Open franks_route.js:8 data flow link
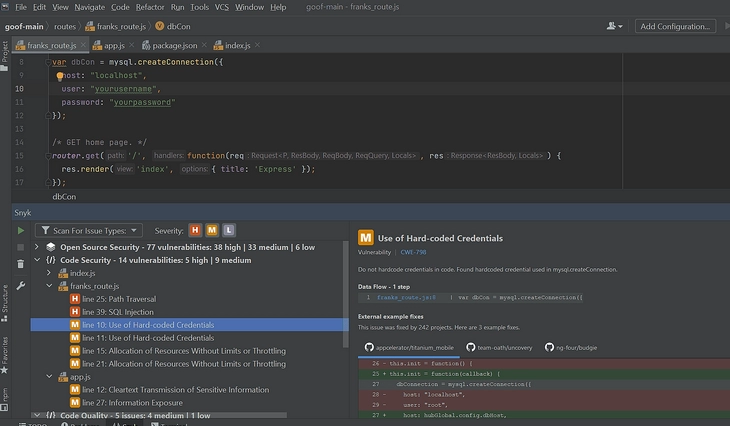This screenshot has height=426, width=730. pyautogui.click(x=406, y=297)
